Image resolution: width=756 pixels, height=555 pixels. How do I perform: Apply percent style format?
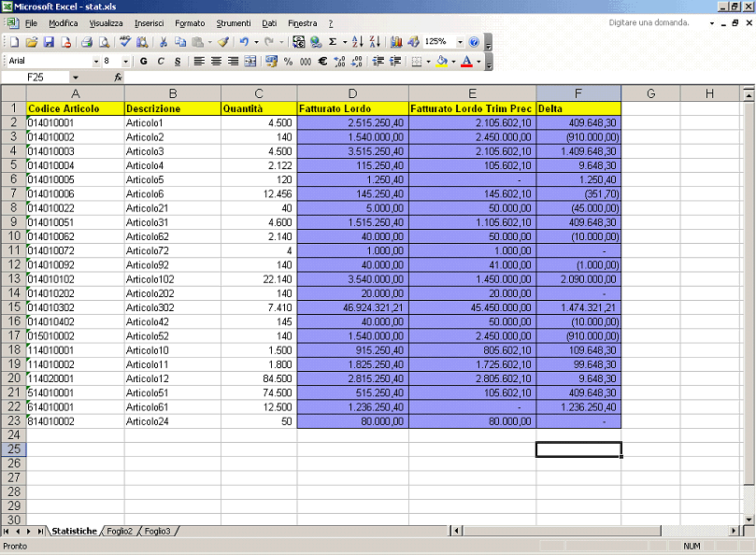(x=289, y=62)
